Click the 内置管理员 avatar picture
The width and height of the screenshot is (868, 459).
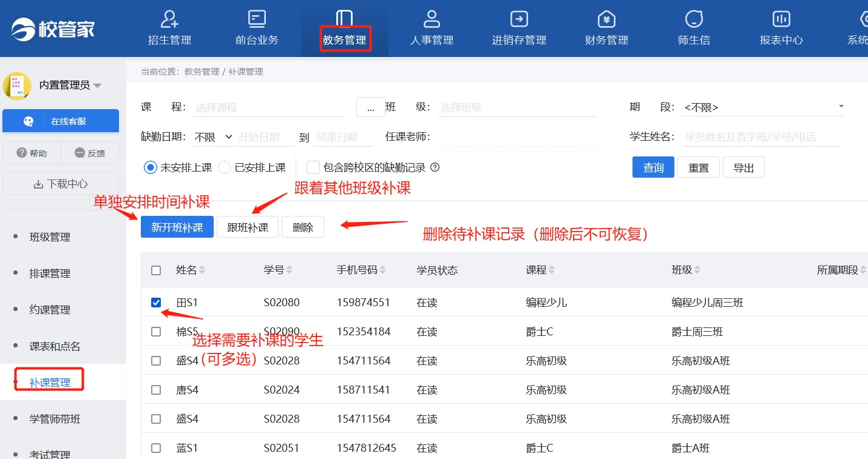click(17, 85)
